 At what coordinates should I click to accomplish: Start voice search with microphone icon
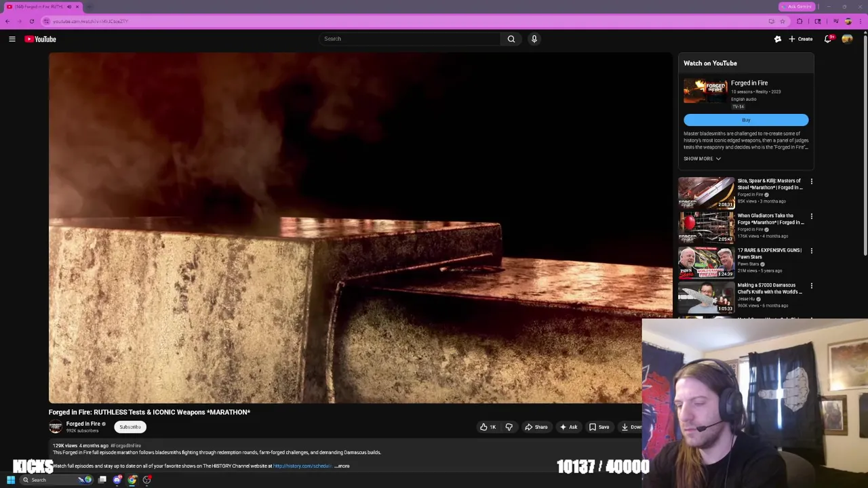pos(534,39)
